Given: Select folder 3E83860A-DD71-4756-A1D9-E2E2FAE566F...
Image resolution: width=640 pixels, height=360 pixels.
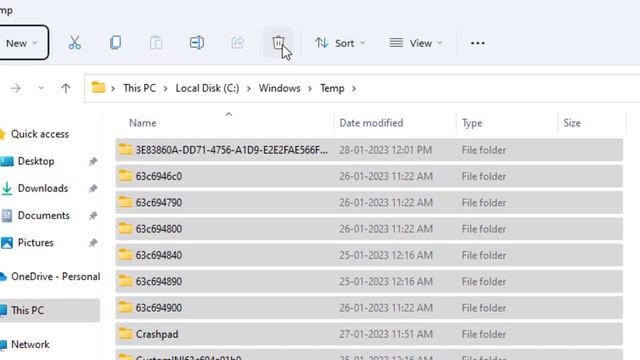Looking at the screenshot, I should 369,150.
